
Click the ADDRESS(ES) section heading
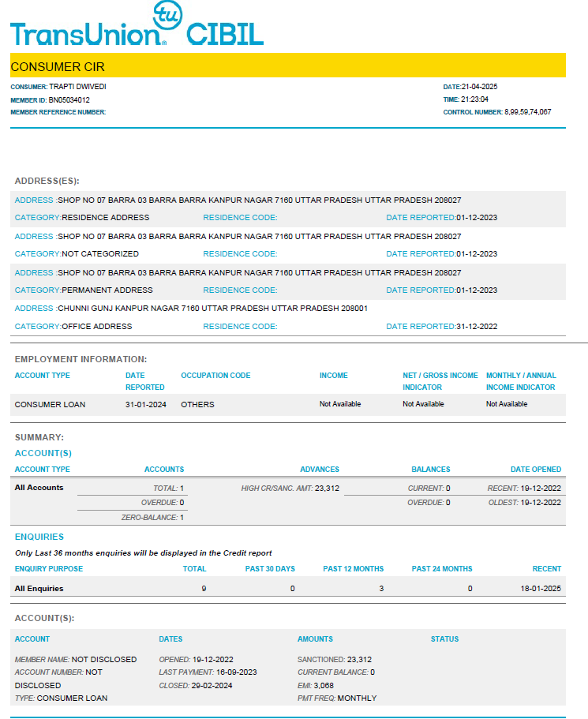pos(47,181)
